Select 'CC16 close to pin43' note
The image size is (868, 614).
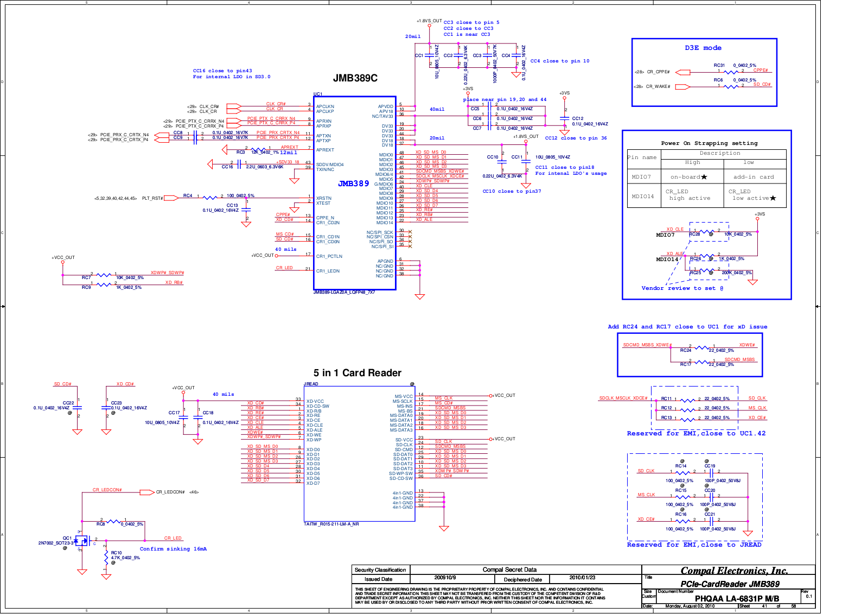pos(222,71)
